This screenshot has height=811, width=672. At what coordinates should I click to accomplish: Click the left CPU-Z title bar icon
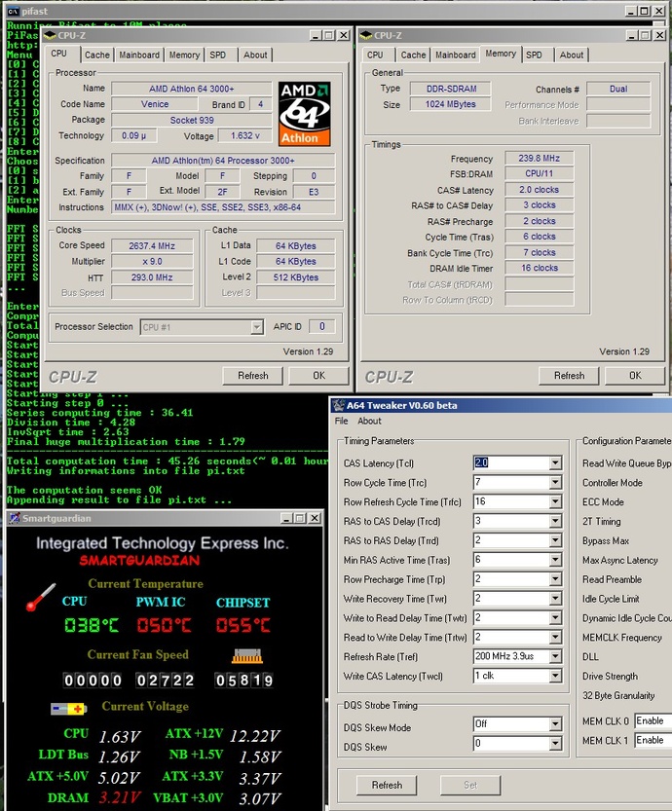coord(50,35)
